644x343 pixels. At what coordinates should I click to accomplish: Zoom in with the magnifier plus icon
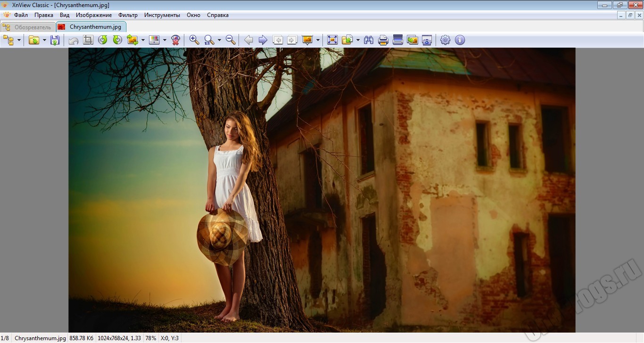(194, 40)
